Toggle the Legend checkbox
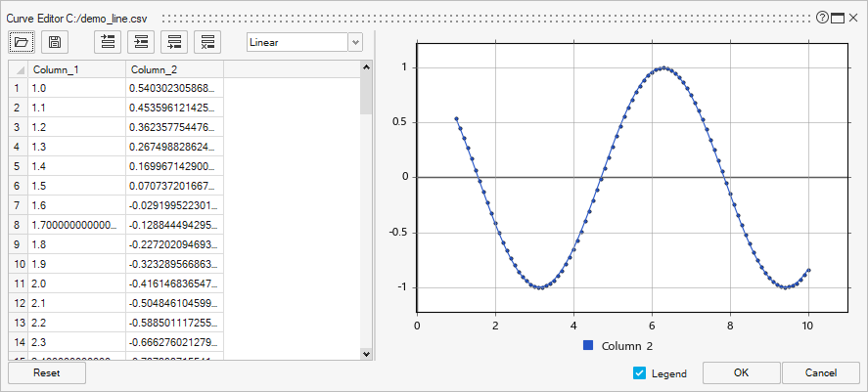Viewport: 868px width, 392px height. (640, 373)
